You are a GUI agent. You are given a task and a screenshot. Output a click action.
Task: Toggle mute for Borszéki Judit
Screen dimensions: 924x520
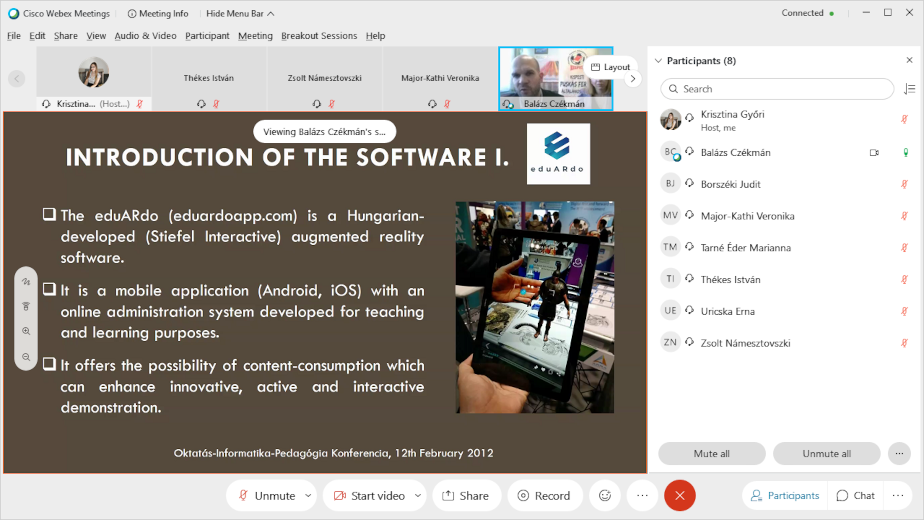point(904,185)
